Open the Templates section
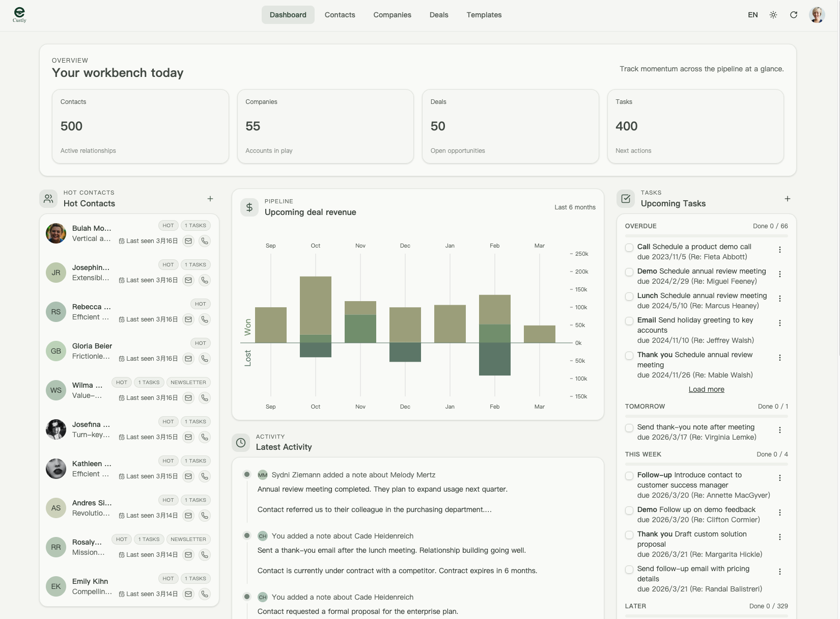 (483, 15)
